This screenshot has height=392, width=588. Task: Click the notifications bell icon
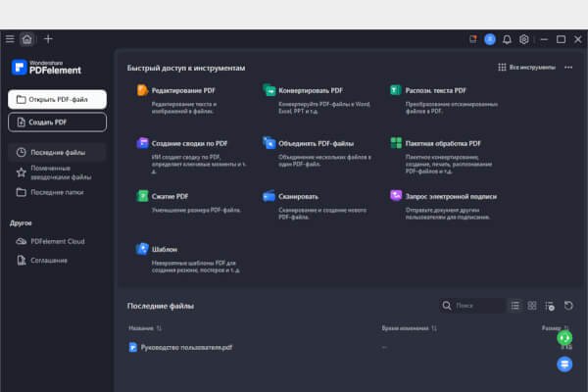pos(507,39)
